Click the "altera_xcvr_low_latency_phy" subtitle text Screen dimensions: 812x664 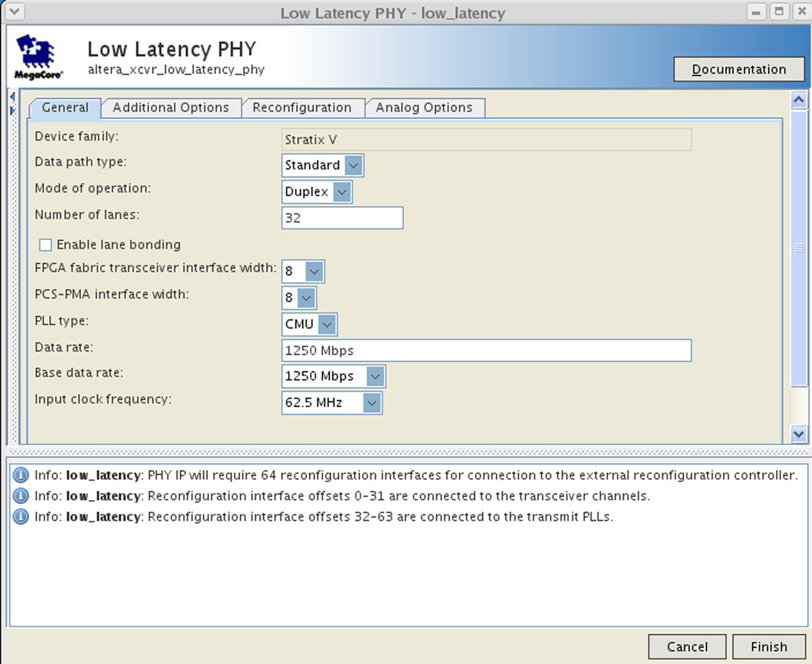click(x=176, y=70)
